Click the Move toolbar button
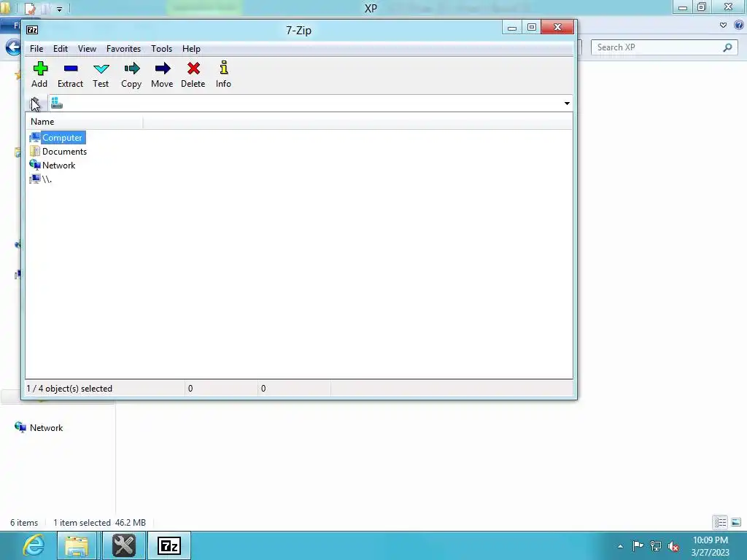The width and height of the screenshot is (747, 560). coord(162,75)
